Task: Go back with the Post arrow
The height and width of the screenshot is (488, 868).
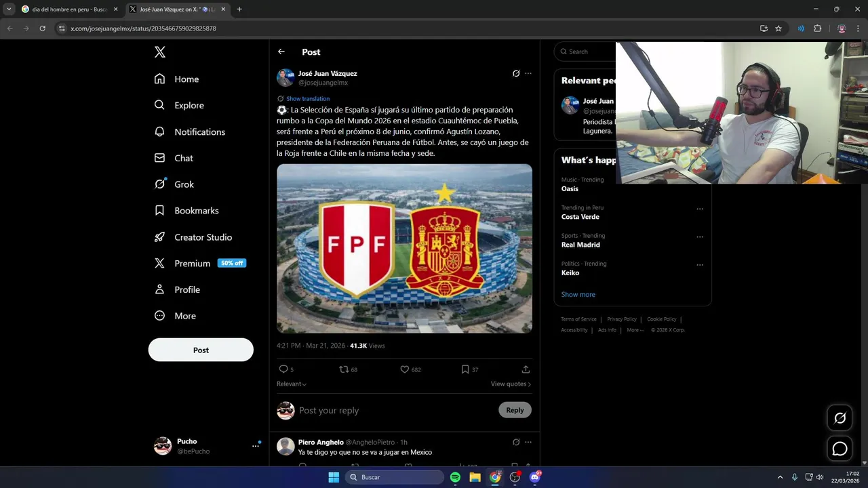Action: tap(281, 52)
